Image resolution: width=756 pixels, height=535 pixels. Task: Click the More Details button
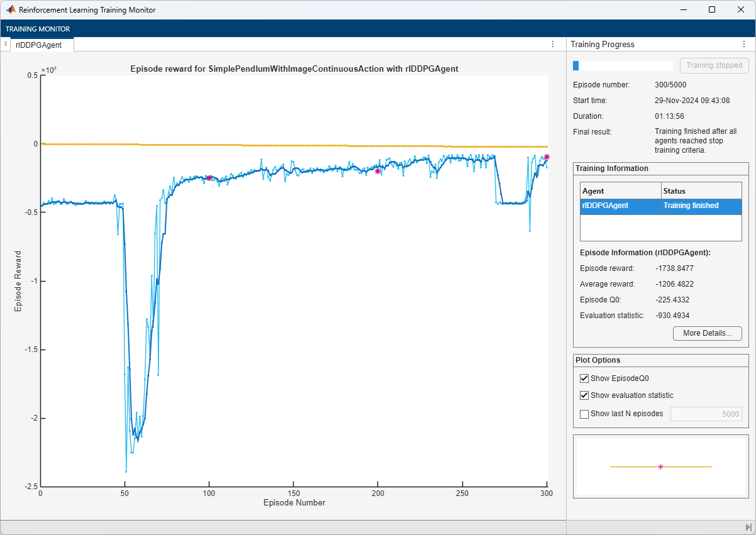pyautogui.click(x=707, y=333)
